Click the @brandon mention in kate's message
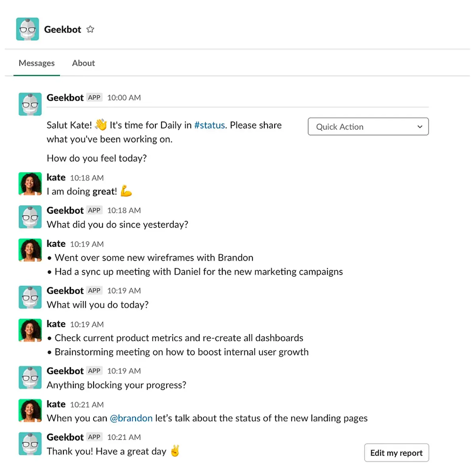Image resolution: width=476 pixels, height=476 pixels. tap(131, 418)
